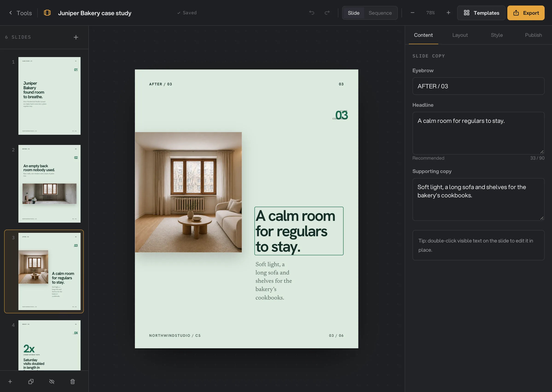This screenshot has width=552, height=392.
Task: Grab the Supporting copy resize handle
Action: click(542, 218)
